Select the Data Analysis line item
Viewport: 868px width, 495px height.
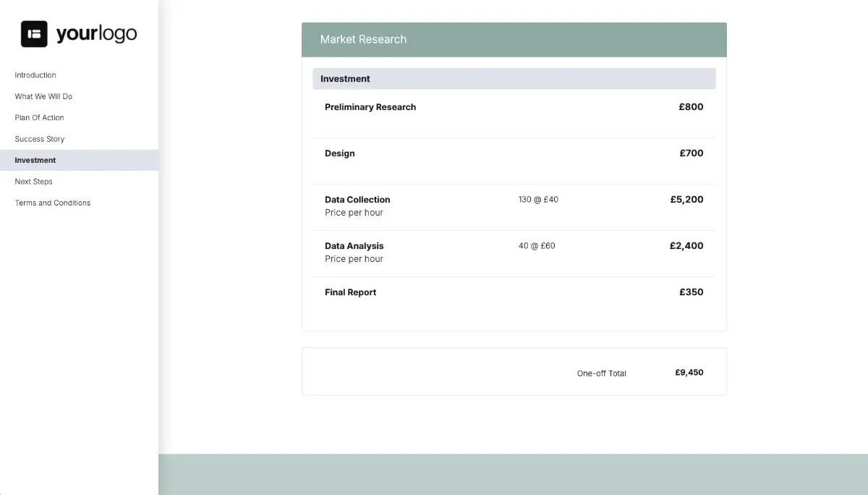(354, 245)
